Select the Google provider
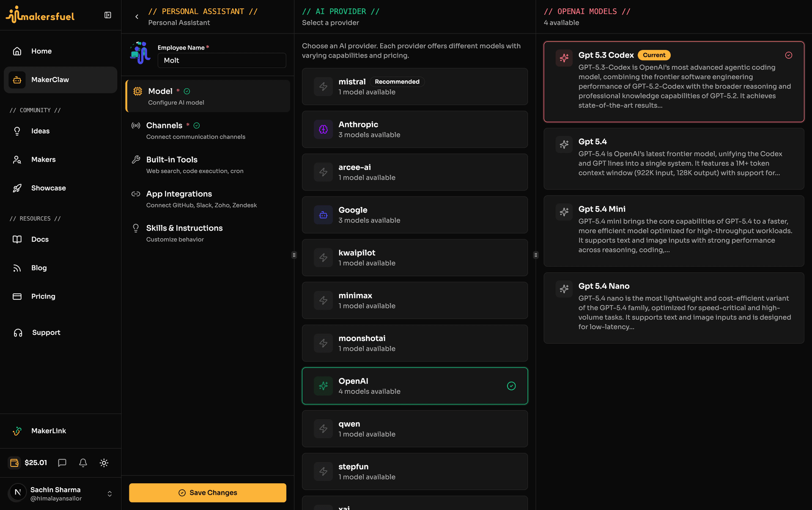The width and height of the screenshot is (812, 510). tap(415, 215)
